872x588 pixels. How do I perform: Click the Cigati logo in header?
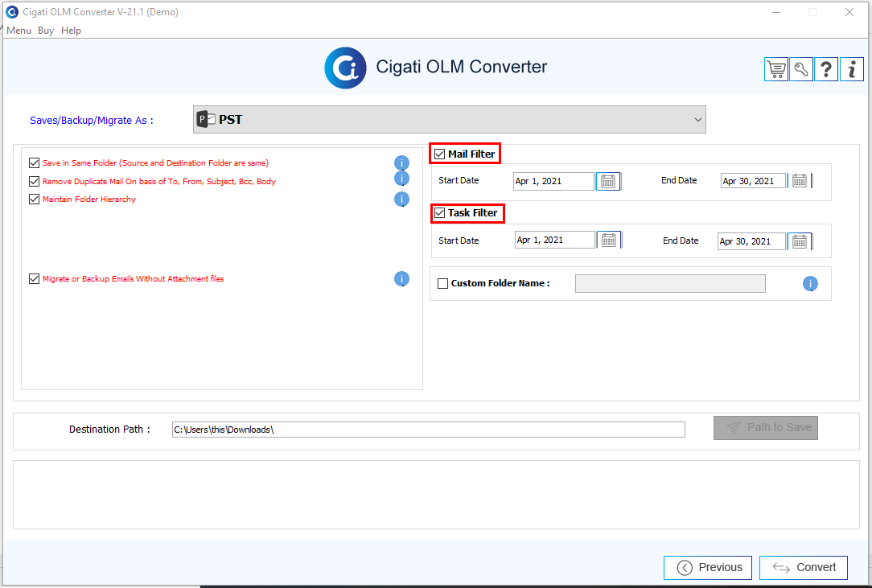(x=345, y=68)
